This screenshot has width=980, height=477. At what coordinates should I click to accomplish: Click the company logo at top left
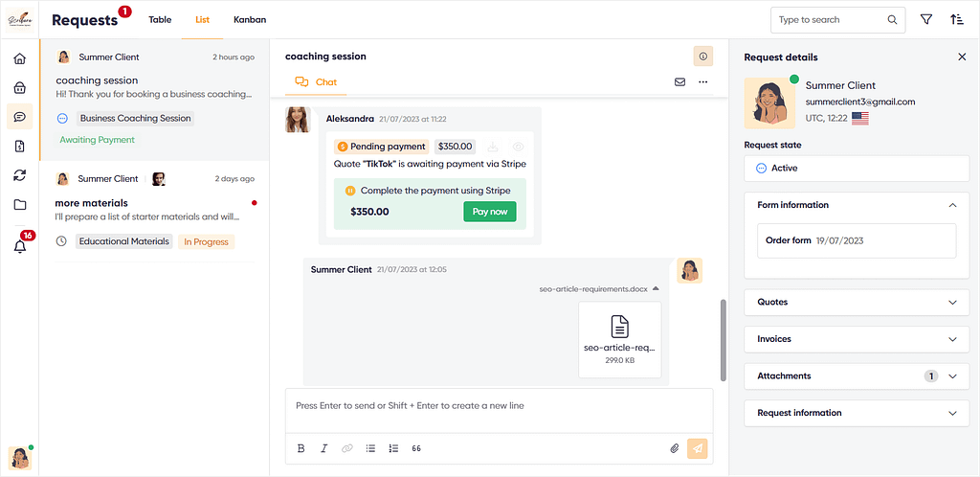pyautogui.click(x=19, y=20)
